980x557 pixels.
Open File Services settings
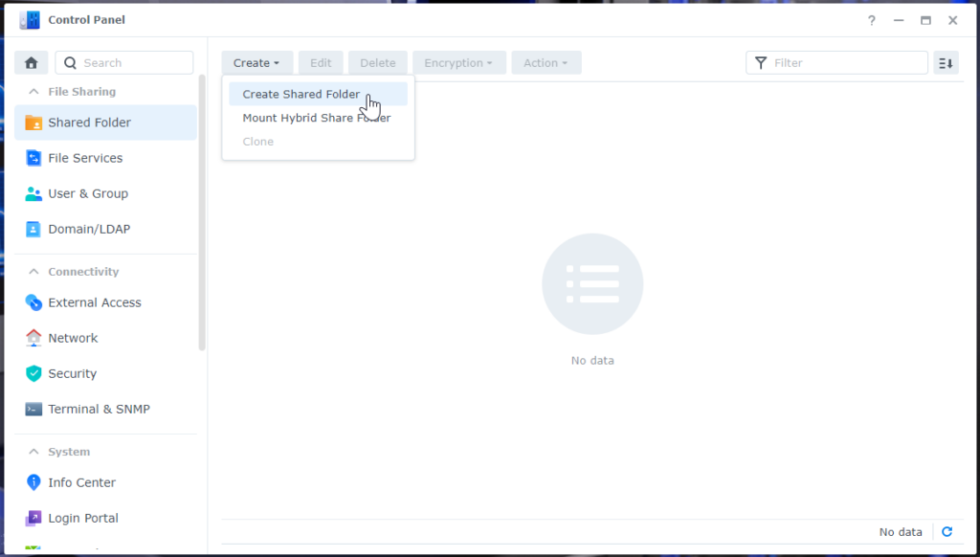point(85,157)
